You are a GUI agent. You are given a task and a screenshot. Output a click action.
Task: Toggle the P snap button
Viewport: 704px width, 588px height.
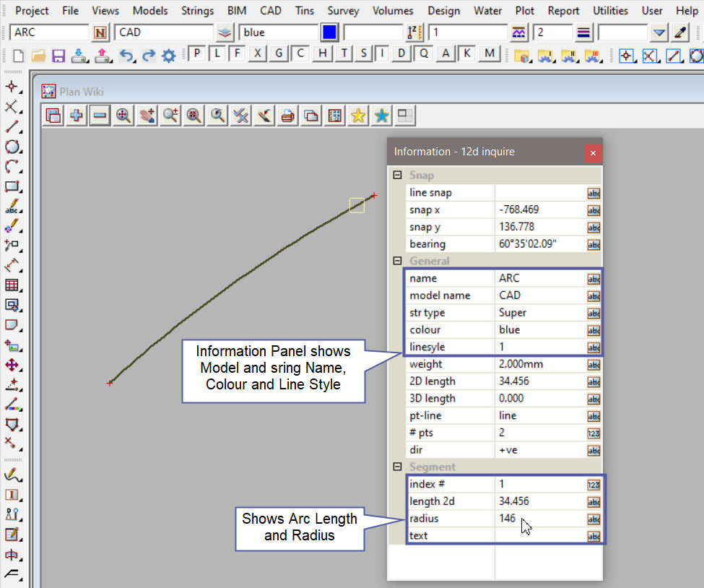(x=196, y=53)
